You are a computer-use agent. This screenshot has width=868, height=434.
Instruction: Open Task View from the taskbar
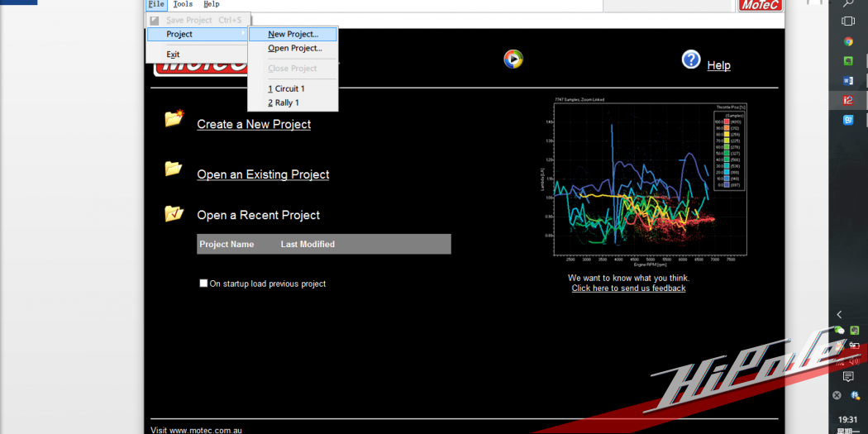[847, 21]
